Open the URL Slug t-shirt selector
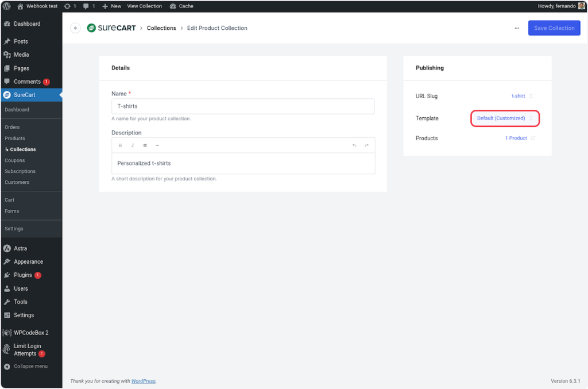Screen dimensions: 588x389 (x=522, y=96)
